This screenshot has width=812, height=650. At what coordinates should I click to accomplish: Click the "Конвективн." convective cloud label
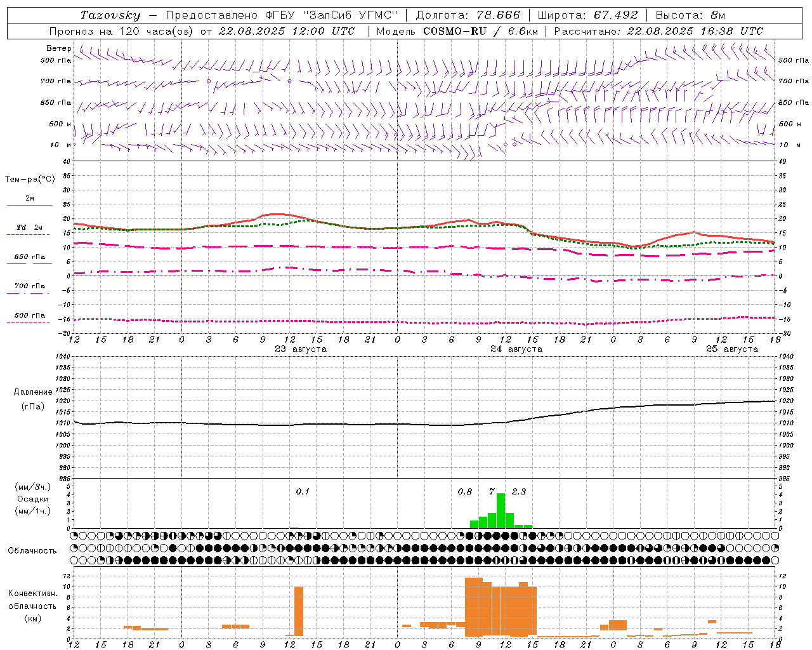pyautogui.click(x=33, y=594)
